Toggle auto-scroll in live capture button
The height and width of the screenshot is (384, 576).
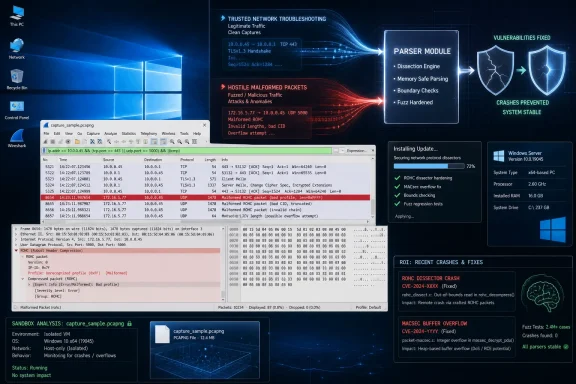coord(155,141)
